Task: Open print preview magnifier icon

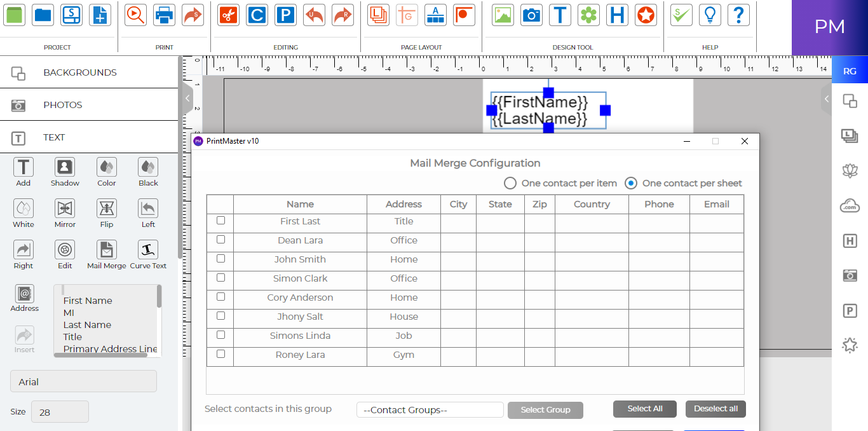Action: (135, 15)
